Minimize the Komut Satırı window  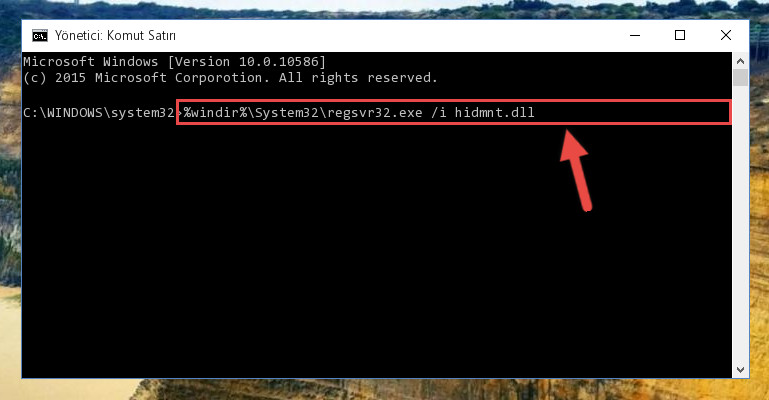(635, 35)
